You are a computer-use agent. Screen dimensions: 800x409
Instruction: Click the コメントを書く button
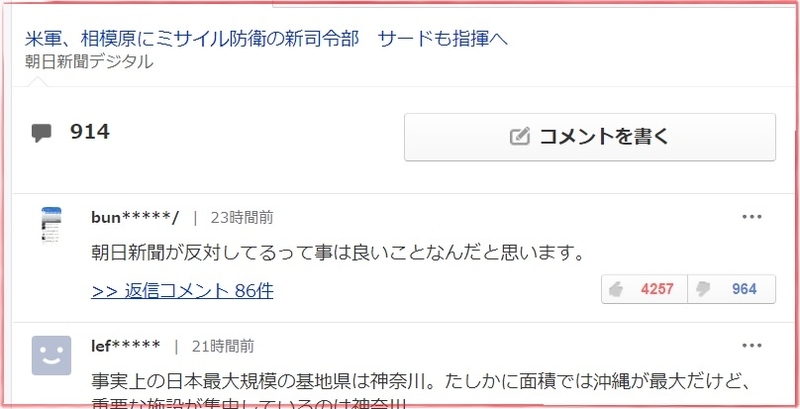[x=590, y=137]
